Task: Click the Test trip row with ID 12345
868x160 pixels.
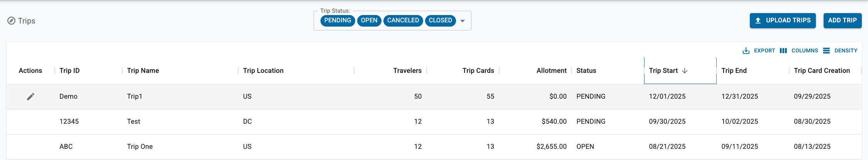Action: coord(134,121)
